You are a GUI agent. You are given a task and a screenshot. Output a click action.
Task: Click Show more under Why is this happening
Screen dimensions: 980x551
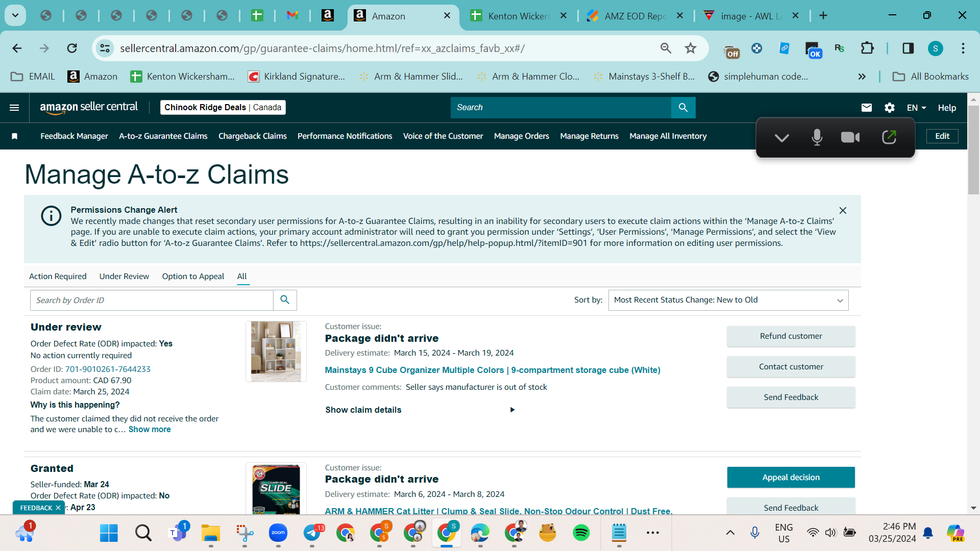point(150,430)
